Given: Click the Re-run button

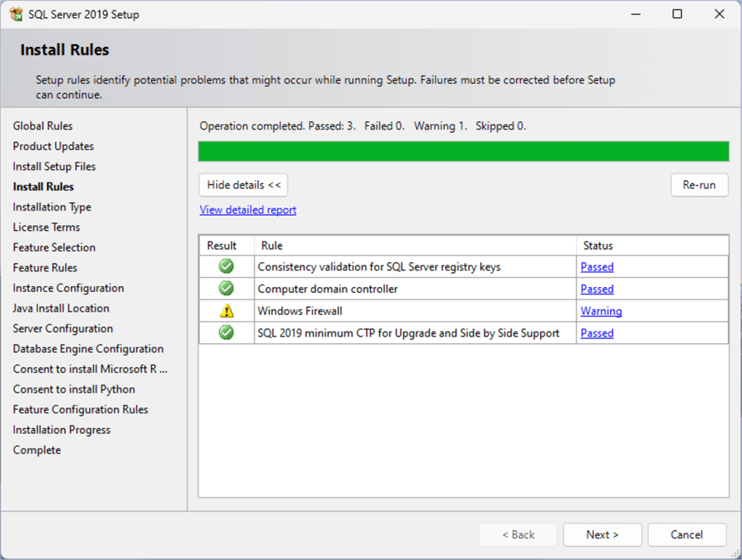Looking at the screenshot, I should point(699,185).
